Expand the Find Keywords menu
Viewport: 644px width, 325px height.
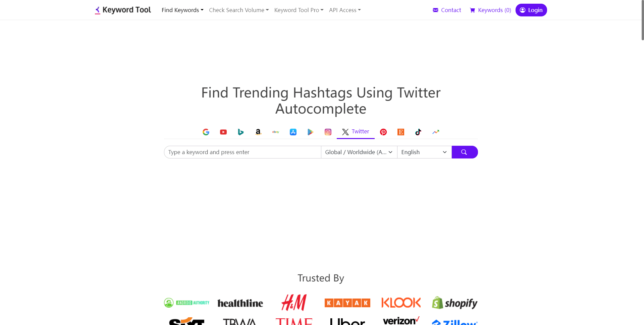[x=182, y=10]
